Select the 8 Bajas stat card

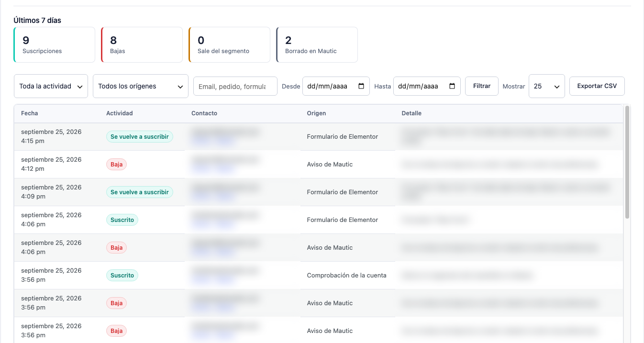click(x=142, y=44)
